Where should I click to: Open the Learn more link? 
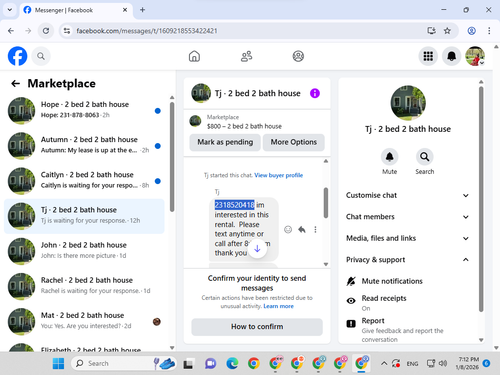click(x=279, y=306)
